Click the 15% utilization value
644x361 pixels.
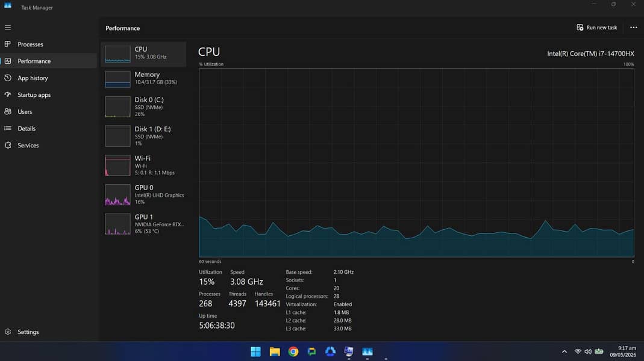click(x=207, y=282)
